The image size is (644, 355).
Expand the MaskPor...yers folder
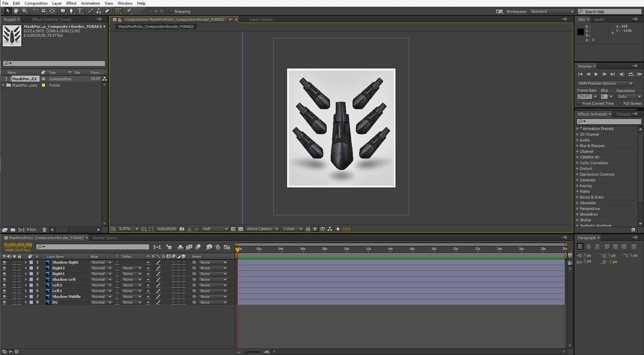tap(3, 85)
